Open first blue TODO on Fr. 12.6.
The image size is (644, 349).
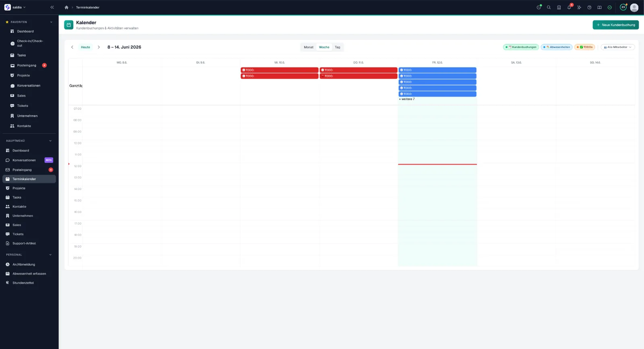pos(438,70)
